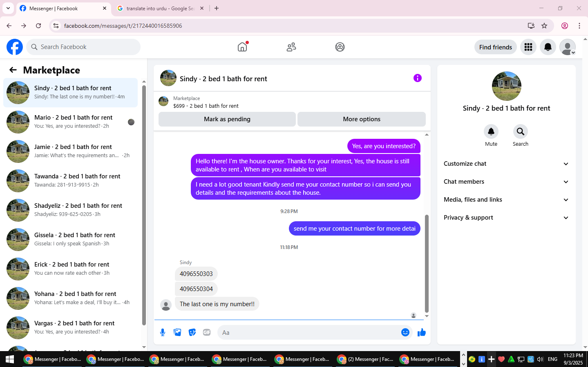
Task: Open the Chrome profile icon
Action: (565, 26)
